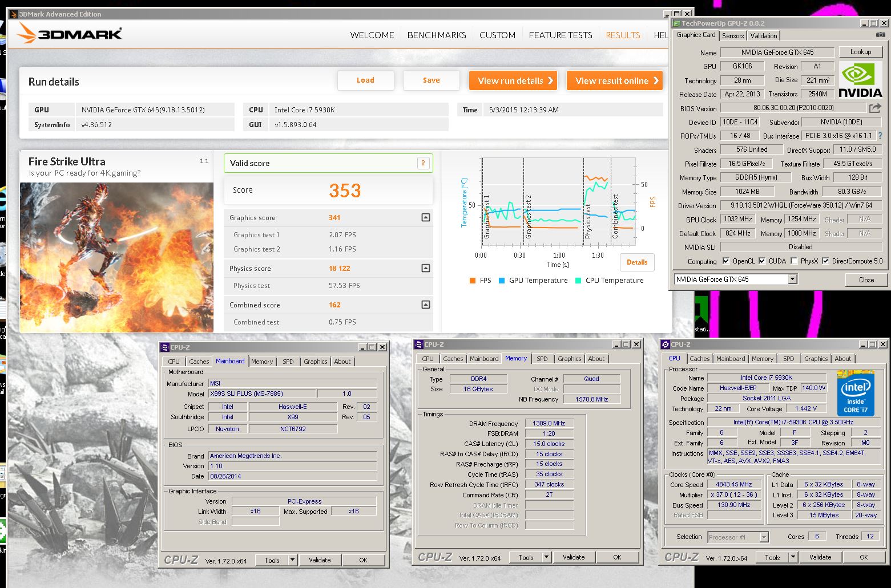Click the BIOS export arrow icon in GPU-Z
This screenshot has width=891, height=588.
875,108
